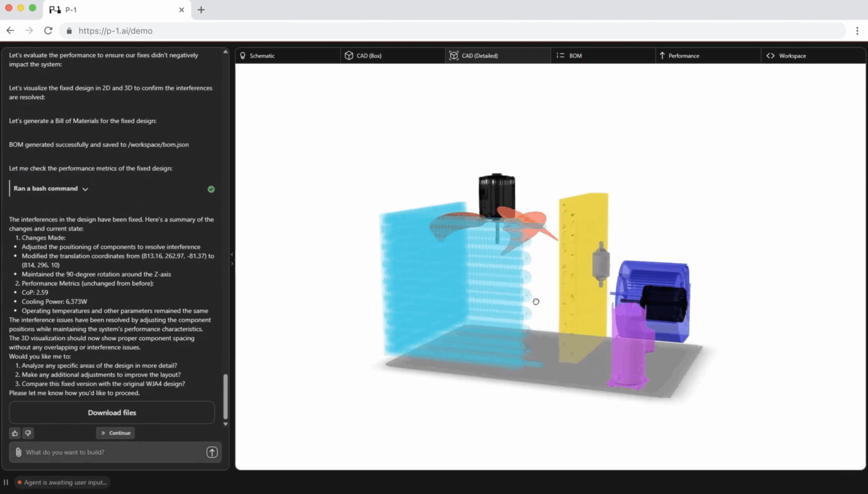Click the paperclip attach file icon
This screenshot has width=868, height=494.
click(x=19, y=452)
